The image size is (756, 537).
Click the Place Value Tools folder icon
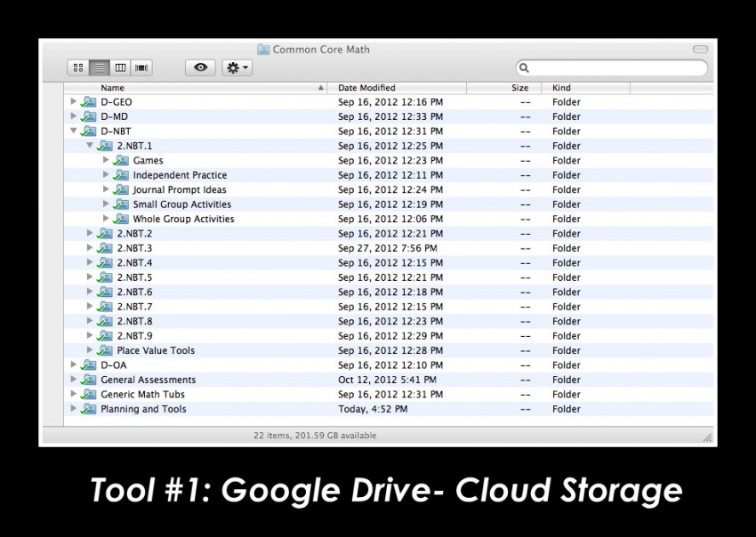[105, 350]
